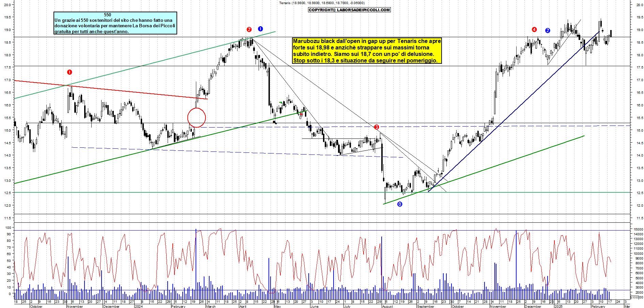
Task: Click the COPYRIGHT@ LABORSADEIPICCOLI.COM label
Action: [x=349, y=10]
